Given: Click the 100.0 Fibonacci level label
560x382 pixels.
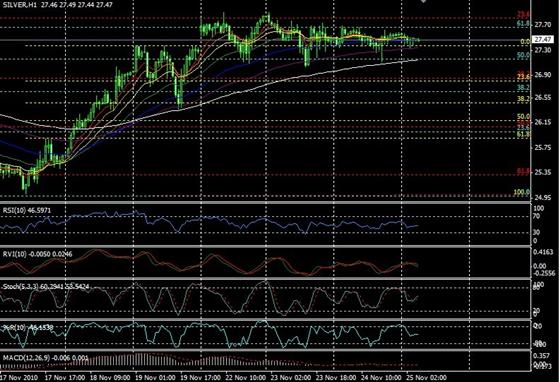Looking at the screenshot, I should [x=522, y=192].
